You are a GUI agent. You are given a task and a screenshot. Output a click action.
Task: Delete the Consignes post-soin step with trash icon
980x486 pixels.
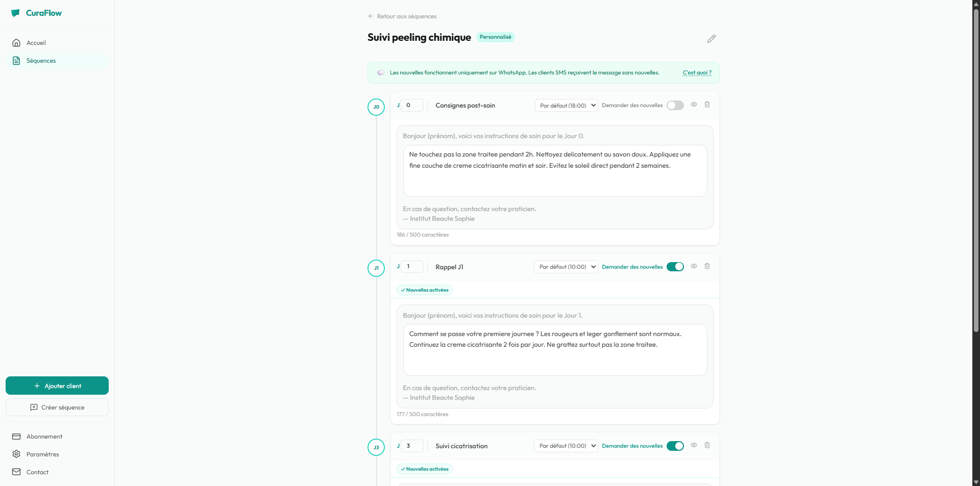707,105
